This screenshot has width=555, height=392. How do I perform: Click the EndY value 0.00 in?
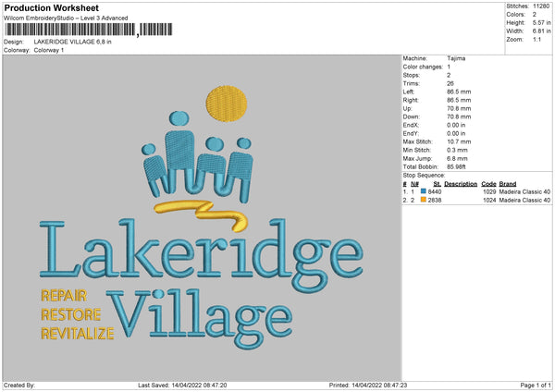click(456, 133)
